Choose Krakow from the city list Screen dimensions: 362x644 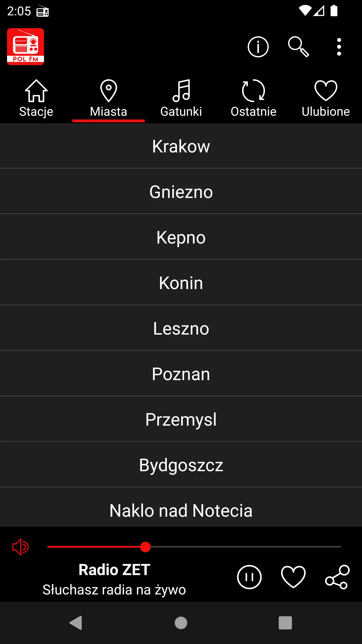pos(181,146)
